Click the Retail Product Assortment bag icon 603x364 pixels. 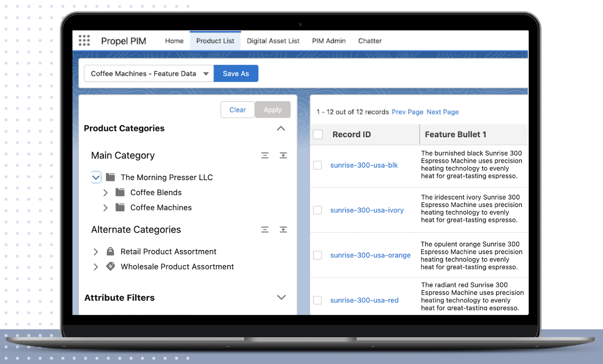(110, 251)
